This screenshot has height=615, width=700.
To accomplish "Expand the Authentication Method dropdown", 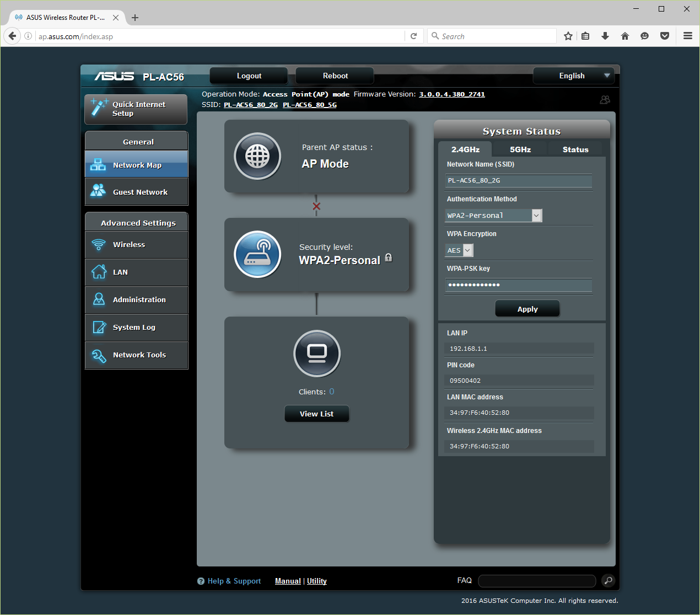I will [x=536, y=216].
